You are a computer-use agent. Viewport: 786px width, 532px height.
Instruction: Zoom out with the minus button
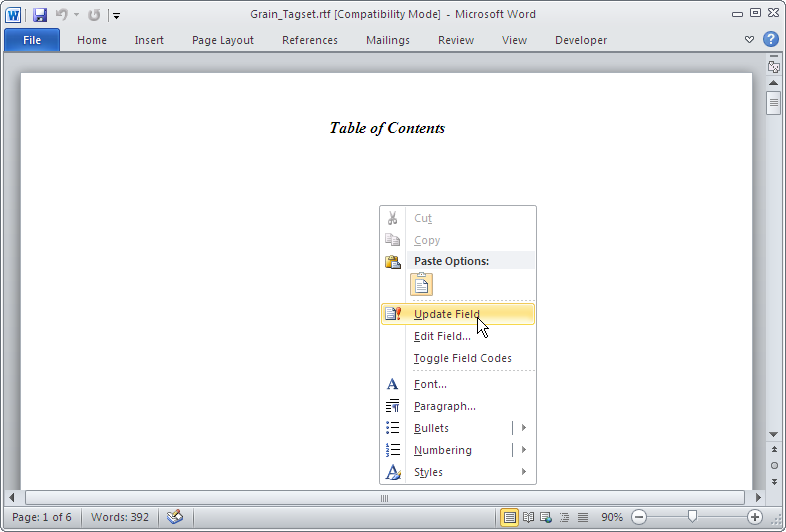point(639,517)
